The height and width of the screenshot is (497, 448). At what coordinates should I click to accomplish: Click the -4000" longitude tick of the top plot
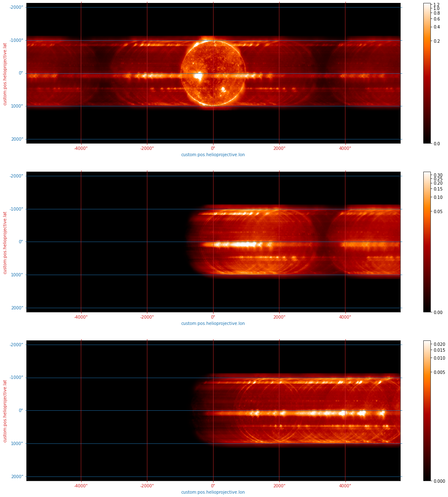tap(81, 148)
